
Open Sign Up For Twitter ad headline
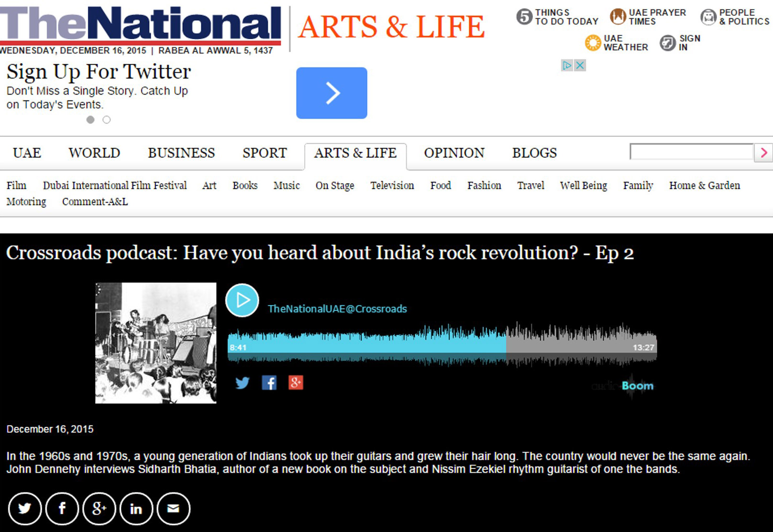click(x=99, y=72)
